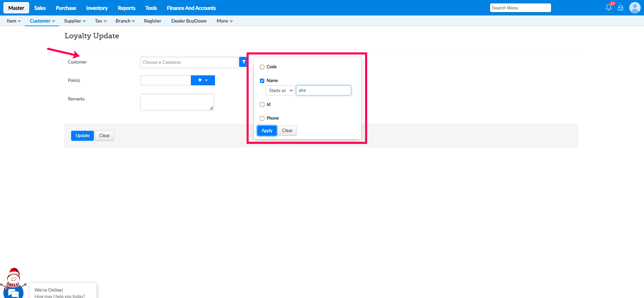Open Finance And Accounts menu
This screenshot has width=644, height=298.
[191, 8]
